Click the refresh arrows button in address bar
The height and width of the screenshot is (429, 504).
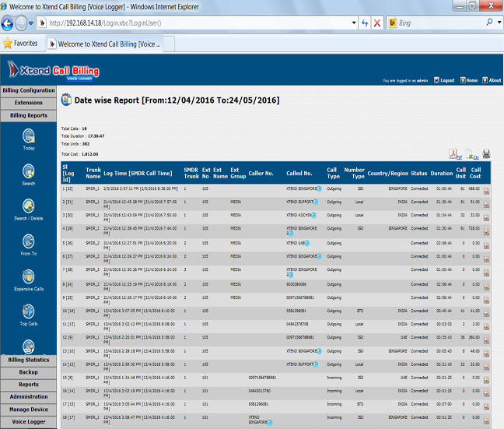(365, 23)
